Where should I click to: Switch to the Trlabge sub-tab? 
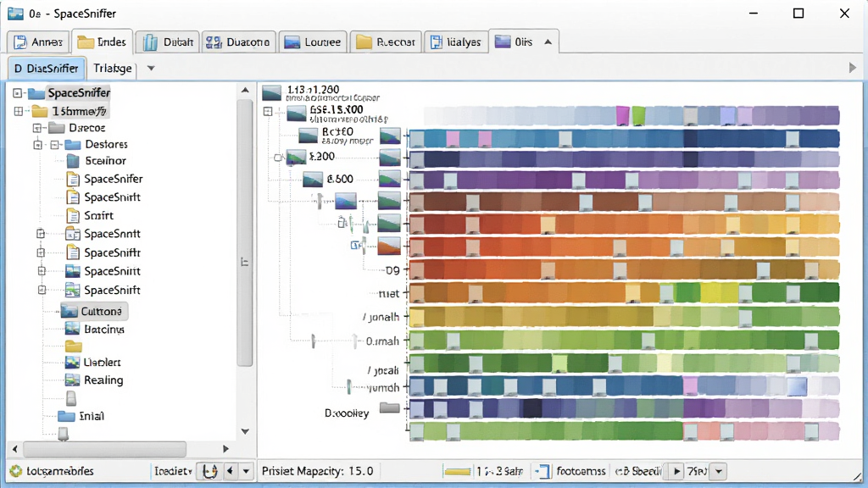(x=113, y=69)
